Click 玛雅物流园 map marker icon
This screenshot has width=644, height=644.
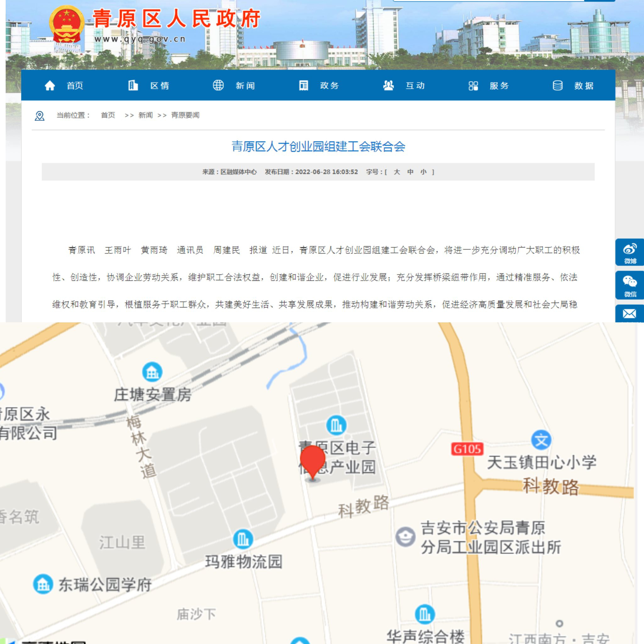click(243, 539)
